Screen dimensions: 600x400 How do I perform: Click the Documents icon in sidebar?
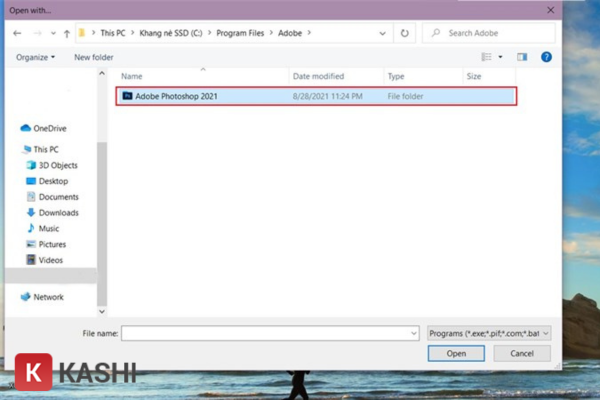pos(31,197)
